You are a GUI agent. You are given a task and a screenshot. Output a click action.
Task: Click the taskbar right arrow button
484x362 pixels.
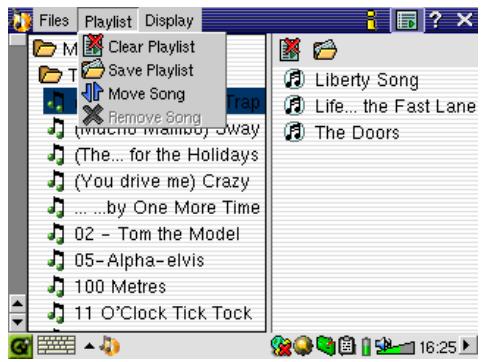[467, 345]
